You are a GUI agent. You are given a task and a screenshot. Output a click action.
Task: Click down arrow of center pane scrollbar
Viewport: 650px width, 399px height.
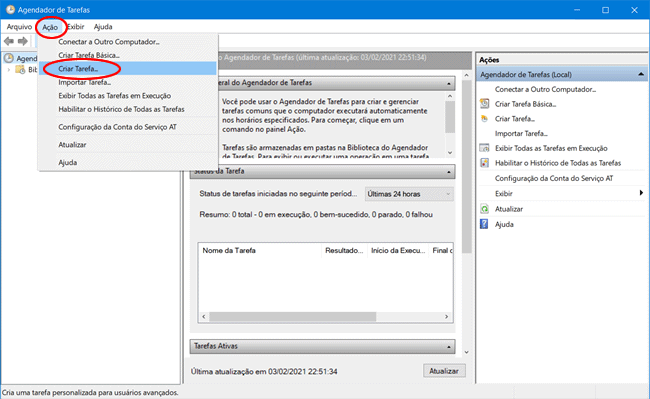click(x=466, y=352)
